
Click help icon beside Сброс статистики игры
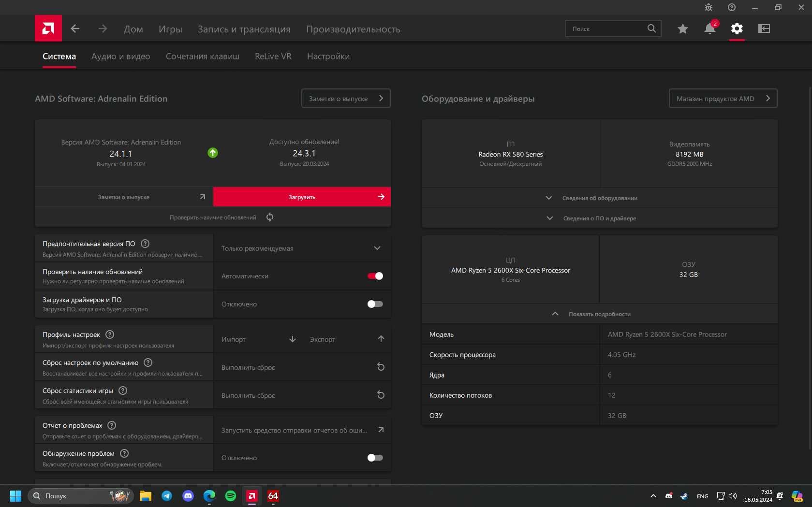123,391
